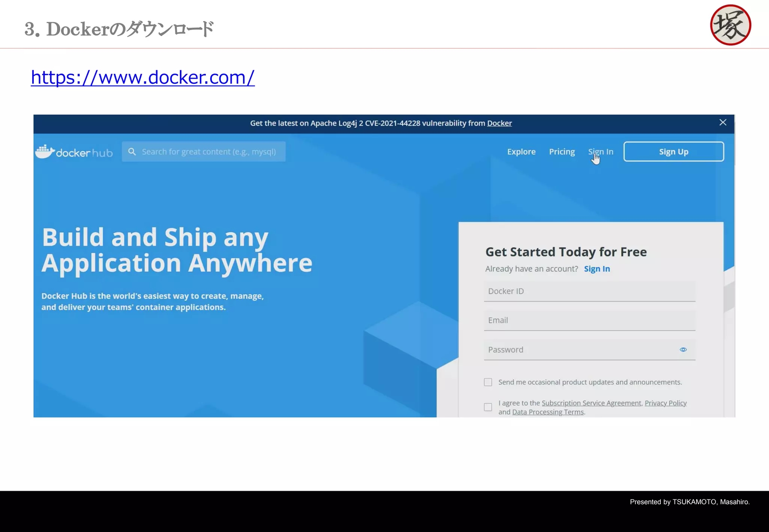Click the Sign Up button
The width and height of the screenshot is (769, 532).
click(x=674, y=152)
